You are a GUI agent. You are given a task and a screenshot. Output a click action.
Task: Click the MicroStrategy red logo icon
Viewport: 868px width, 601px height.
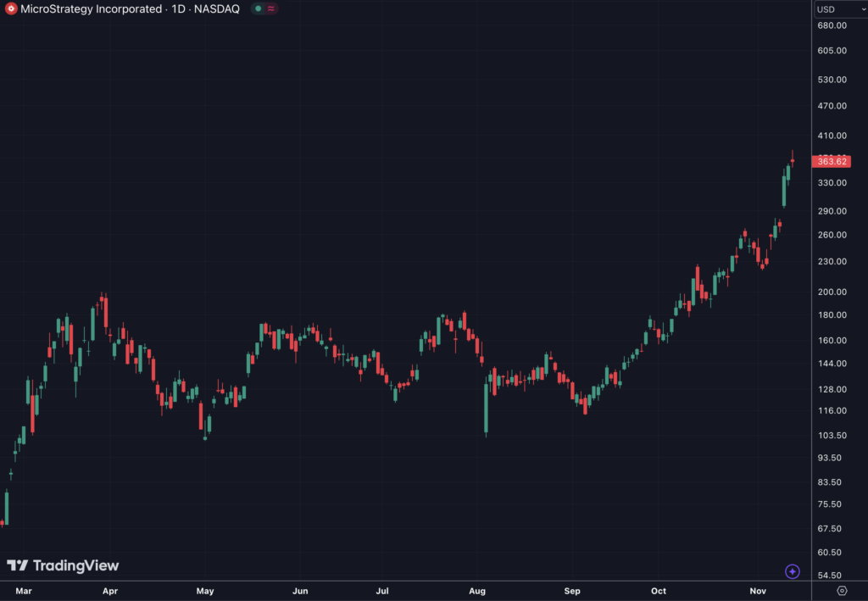(x=10, y=9)
